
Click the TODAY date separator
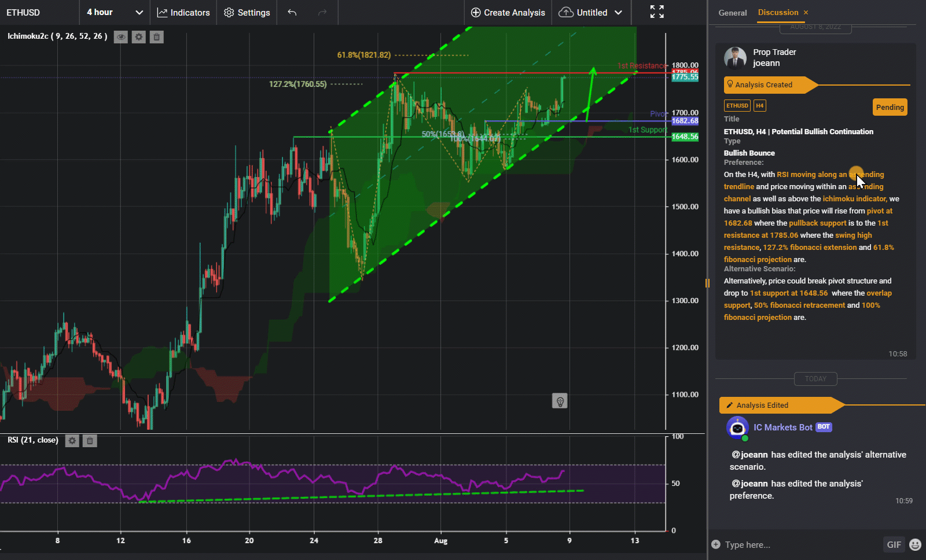pyautogui.click(x=815, y=379)
